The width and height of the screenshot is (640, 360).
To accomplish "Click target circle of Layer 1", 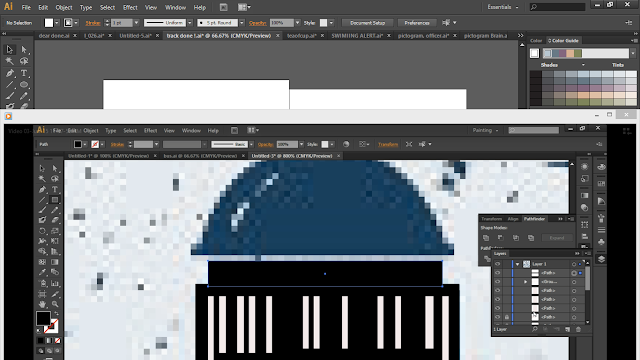I will click(x=574, y=264).
